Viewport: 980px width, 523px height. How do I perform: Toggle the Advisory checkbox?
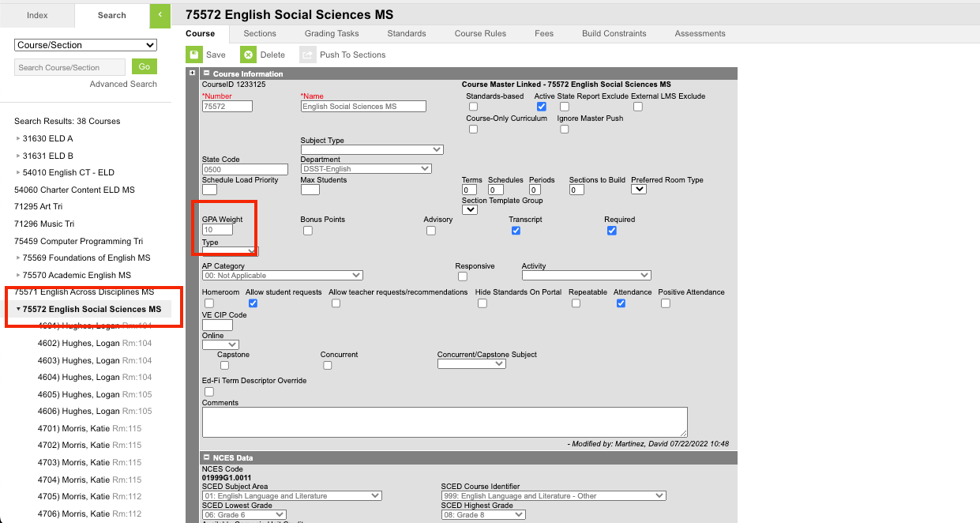coord(431,231)
